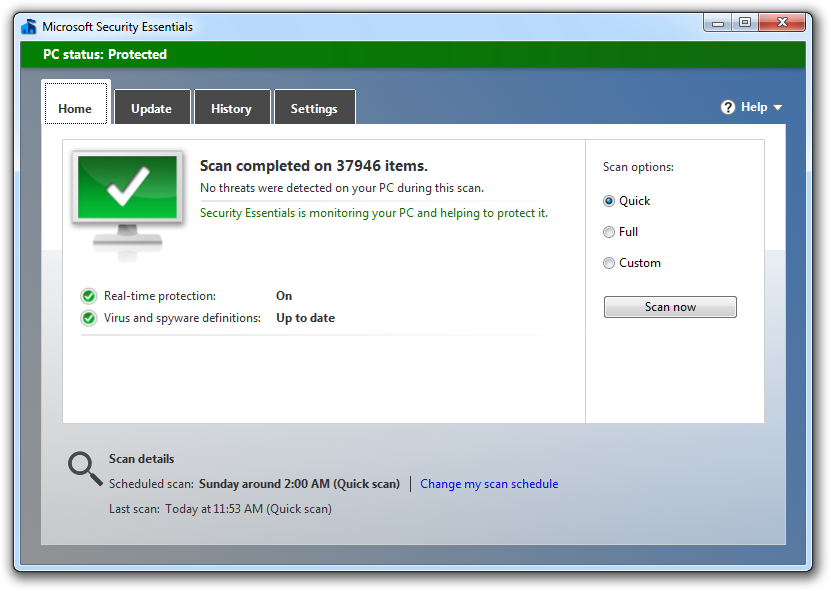Click the Scan details magnifying glass icon
The width and height of the screenshot is (831, 591).
click(85, 469)
